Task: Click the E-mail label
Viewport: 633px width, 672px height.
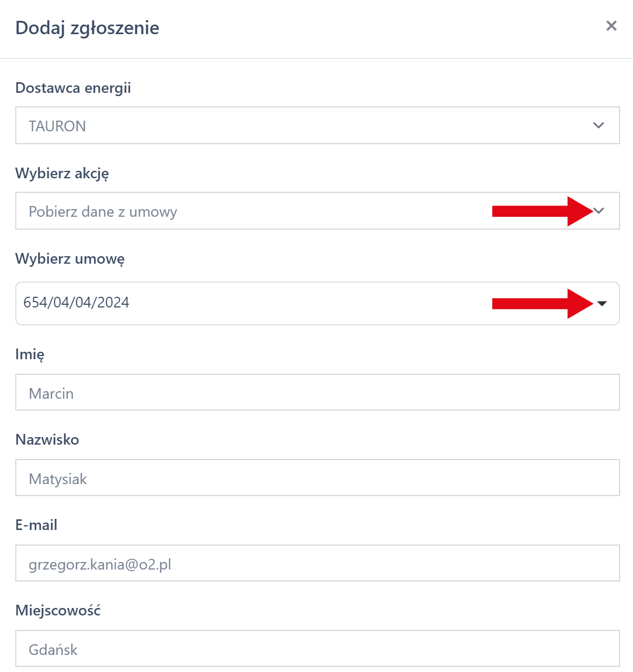Action: tap(36, 525)
